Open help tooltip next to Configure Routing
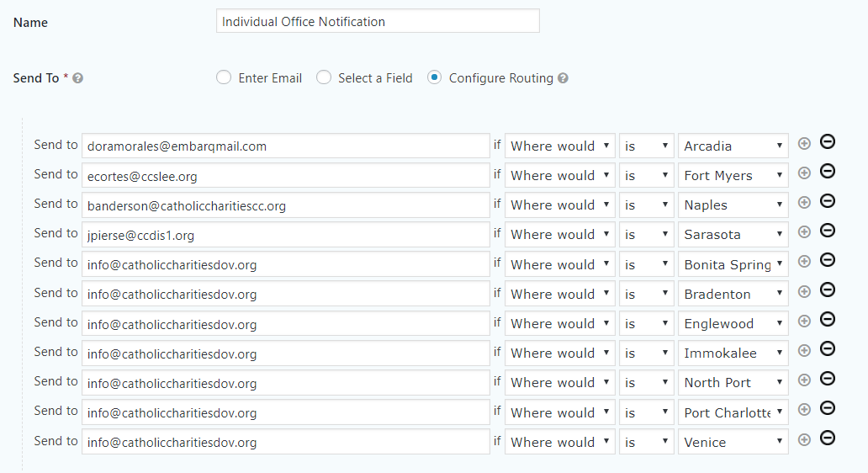868x473 pixels. coord(563,78)
